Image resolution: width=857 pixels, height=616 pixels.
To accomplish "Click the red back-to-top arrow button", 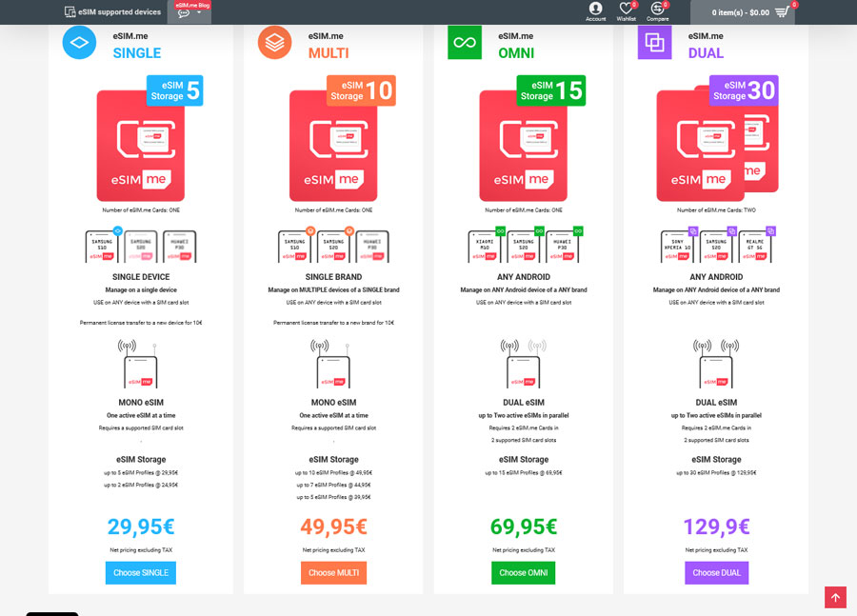I will point(835,597).
